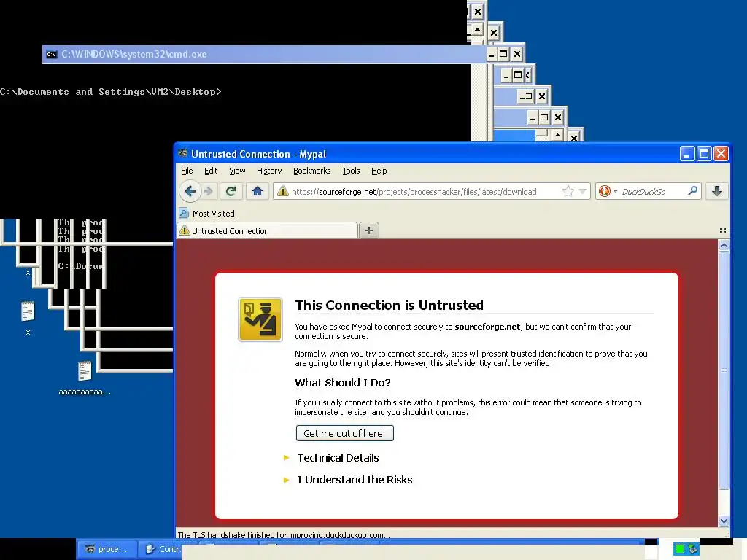Go back using the browser back arrow

pos(190,192)
